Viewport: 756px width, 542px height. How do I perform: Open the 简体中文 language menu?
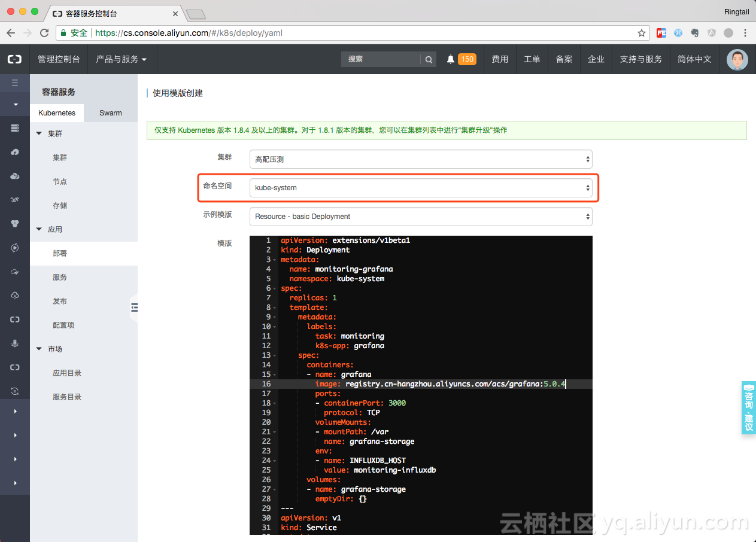[694, 59]
